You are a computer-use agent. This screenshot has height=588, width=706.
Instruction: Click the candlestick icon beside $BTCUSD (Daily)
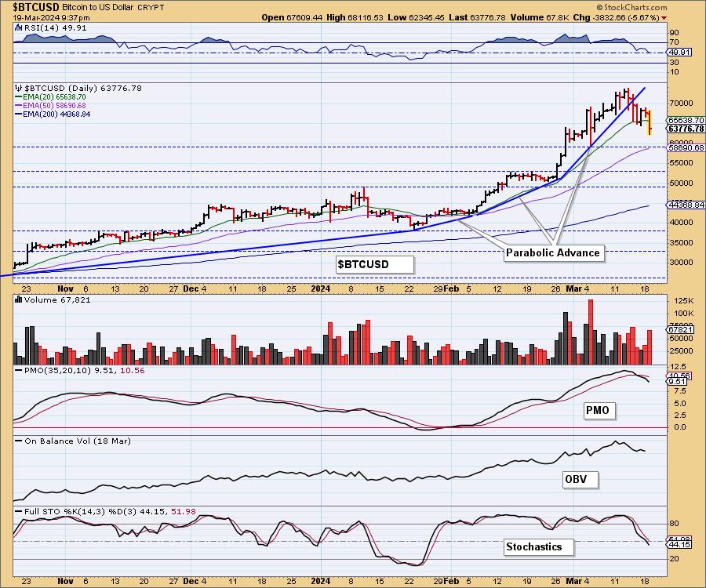click(x=19, y=88)
